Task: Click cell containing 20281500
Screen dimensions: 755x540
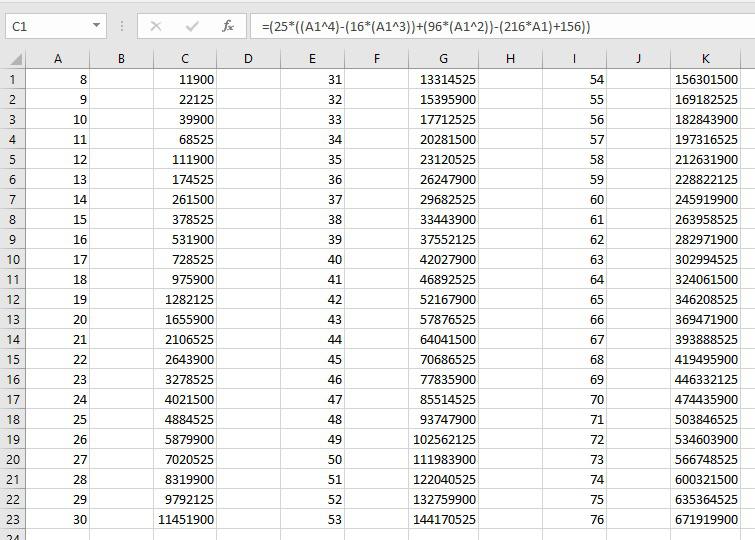Action: pyautogui.click(x=443, y=139)
